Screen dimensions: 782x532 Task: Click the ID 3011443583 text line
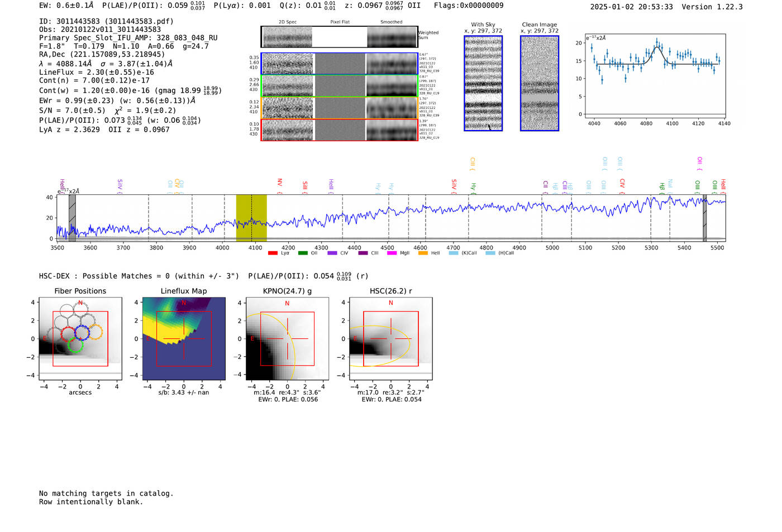coord(106,21)
